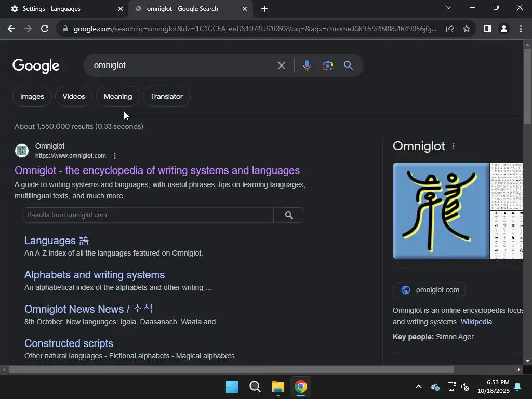The height and width of the screenshot is (399, 532).
Task: Close the omniglot Google Search tab
Action: coord(245,9)
